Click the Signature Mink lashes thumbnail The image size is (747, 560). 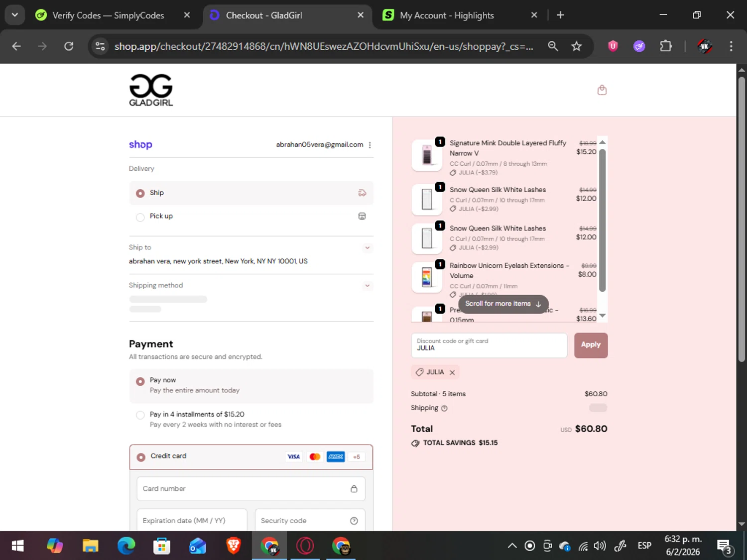[427, 155]
